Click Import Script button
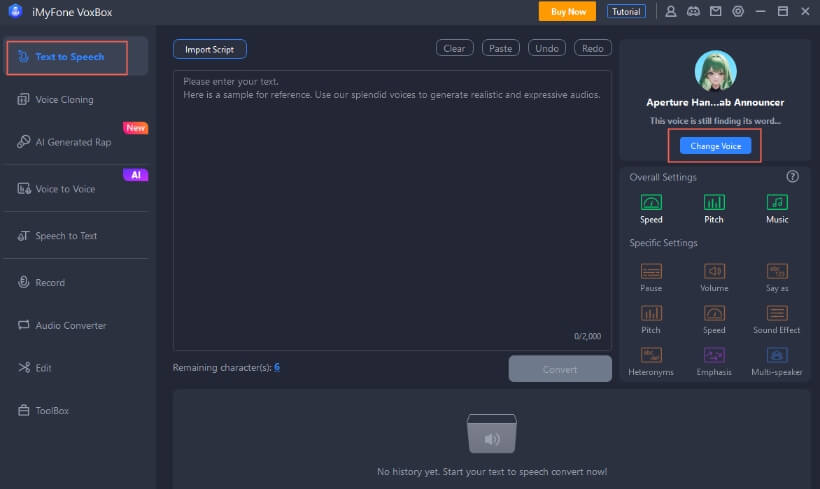Screen dimensions: 820x489 coord(210,49)
